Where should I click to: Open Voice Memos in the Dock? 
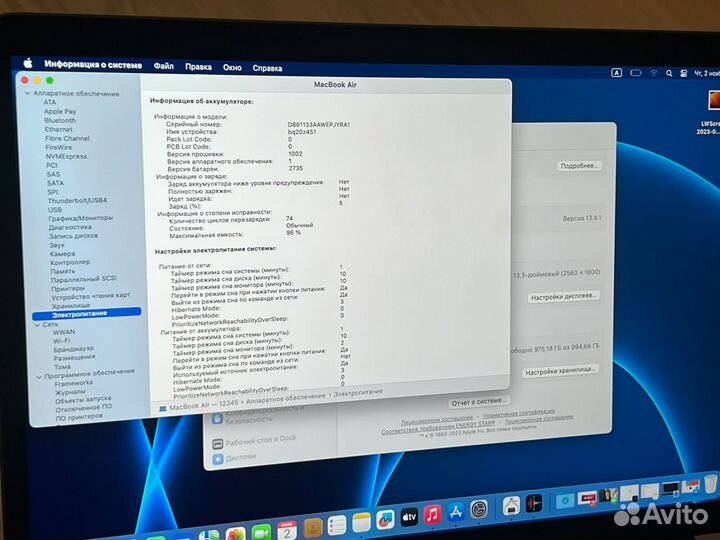pyautogui.click(x=534, y=503)
